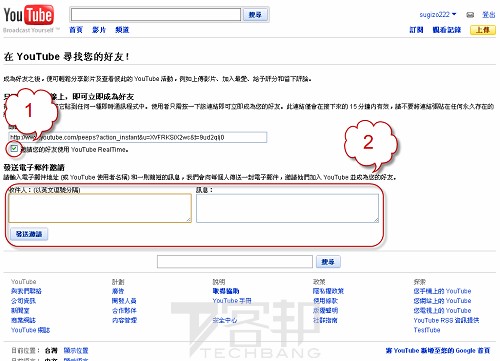Open the 使用條款 terms of use link
The width and height of the screenshot is (500, 361).
(325, 301)
